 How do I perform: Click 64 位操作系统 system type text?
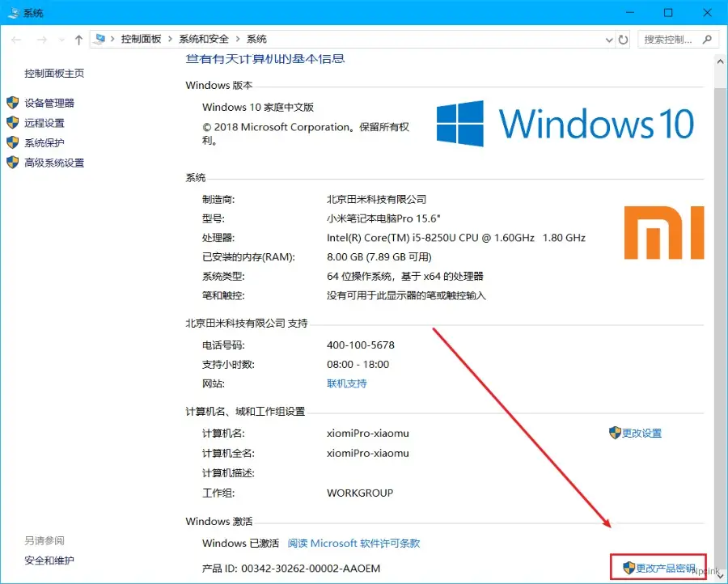(405, 276)
